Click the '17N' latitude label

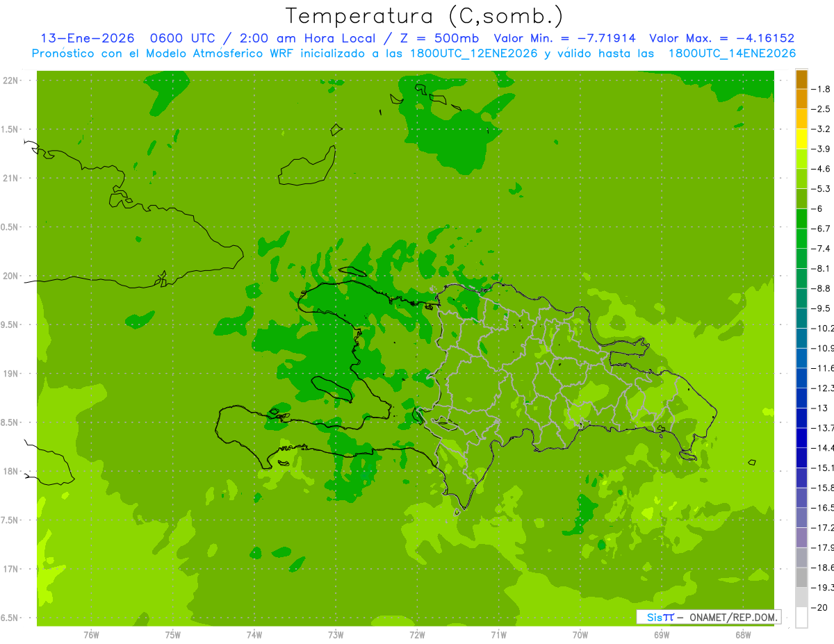click(x=12, y=570)
